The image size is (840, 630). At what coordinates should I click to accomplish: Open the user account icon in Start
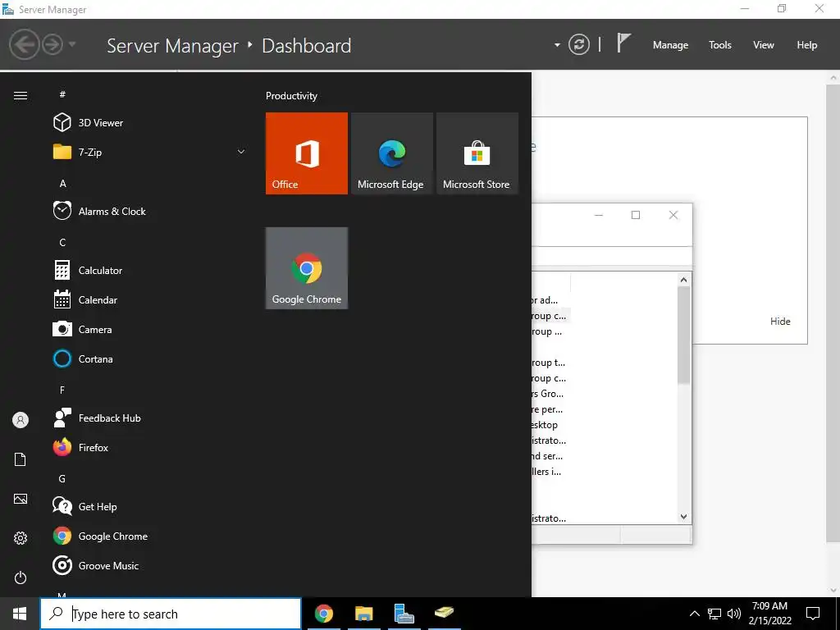pos(21,420)
